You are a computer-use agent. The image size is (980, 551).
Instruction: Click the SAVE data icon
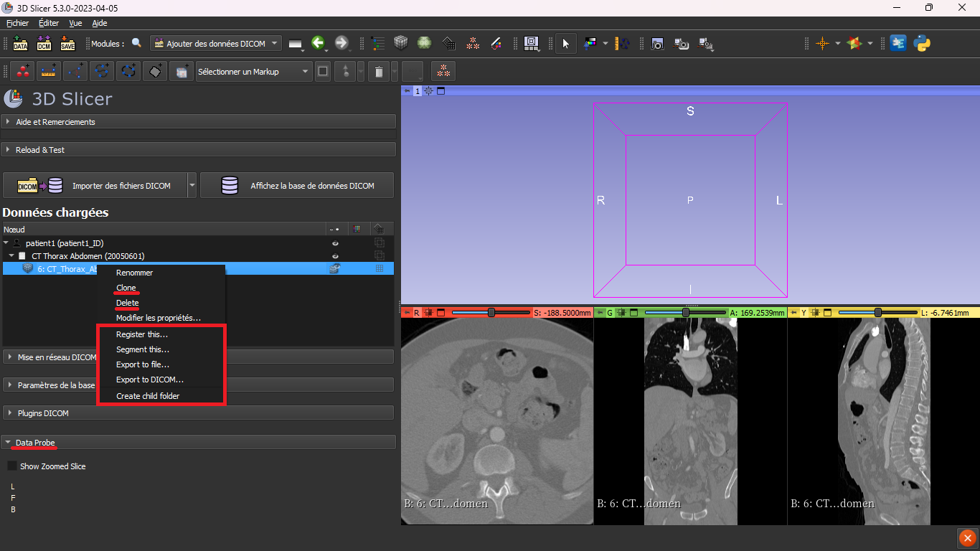67,44
